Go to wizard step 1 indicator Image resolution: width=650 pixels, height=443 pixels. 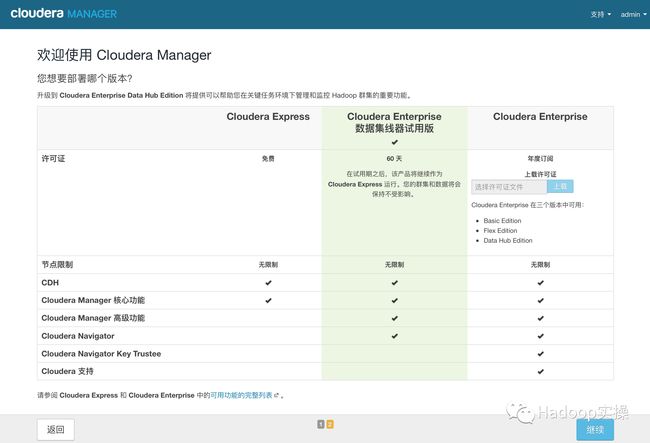tap(321, 424)
